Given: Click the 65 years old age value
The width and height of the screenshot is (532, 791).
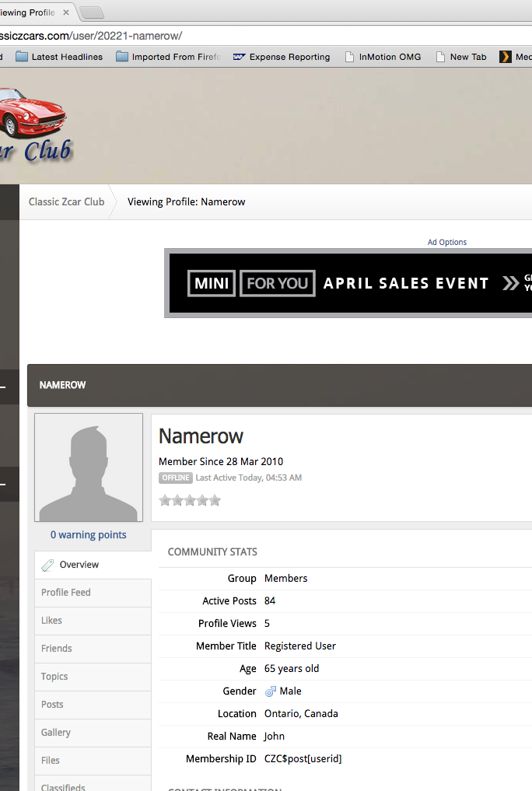Looking at the screenshot, I should (292, 669).
